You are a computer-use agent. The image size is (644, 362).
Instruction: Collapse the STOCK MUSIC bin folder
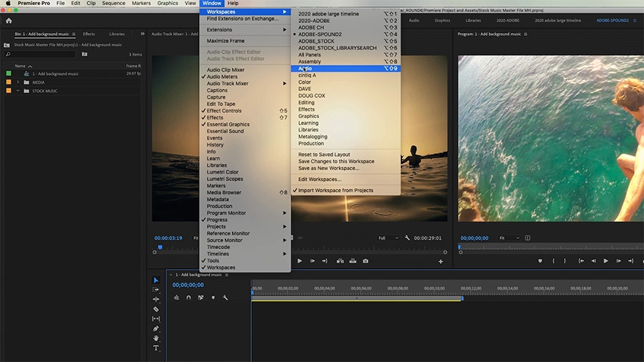[17, 91]
